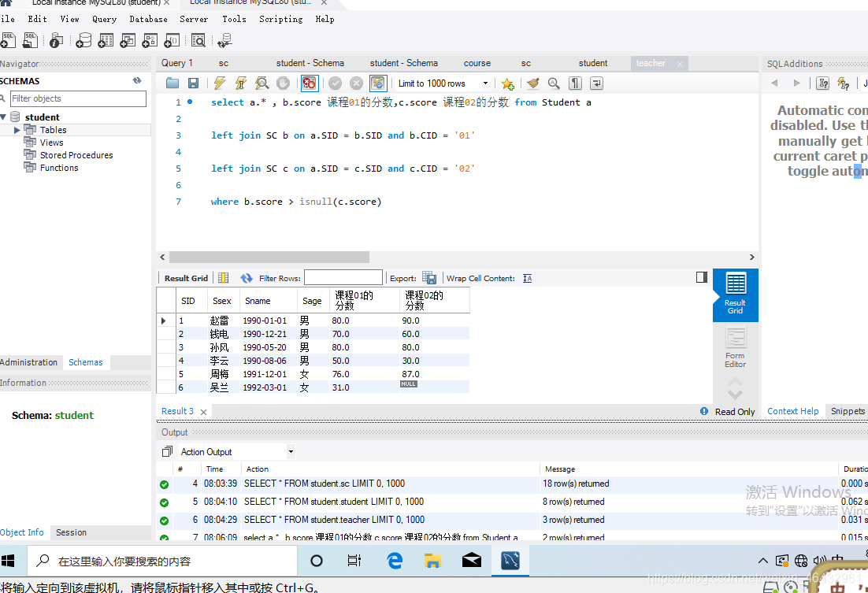
Task: Select Stored Procedures in schema tree
Action: point(76,155)
